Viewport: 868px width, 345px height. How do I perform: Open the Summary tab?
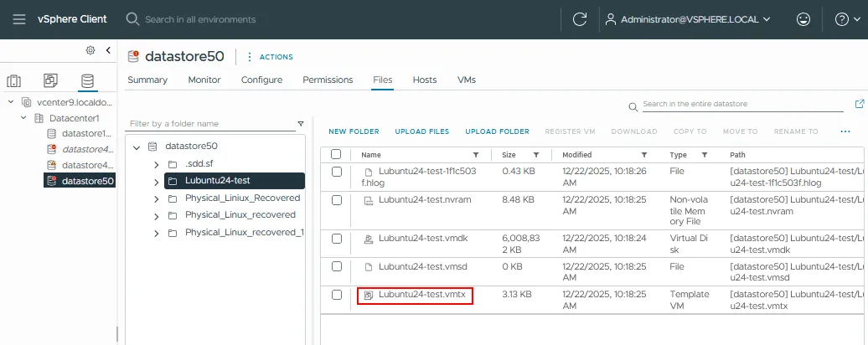coord(147,80)
